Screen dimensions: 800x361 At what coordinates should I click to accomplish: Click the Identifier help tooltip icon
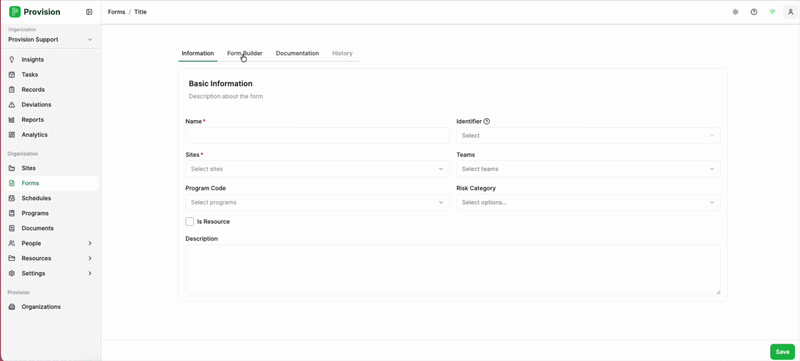(x=486, y=121)
